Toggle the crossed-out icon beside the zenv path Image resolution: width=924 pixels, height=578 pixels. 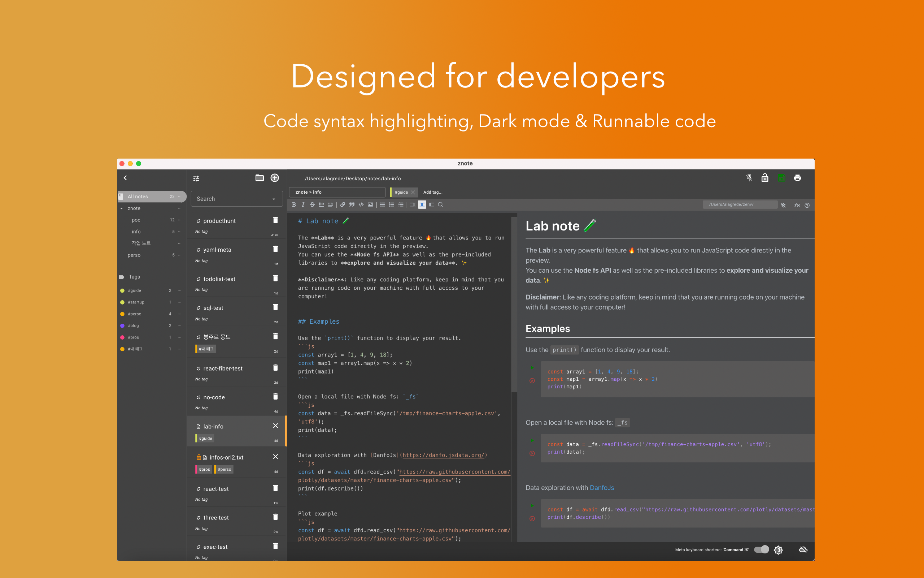click(x=784, y=205)
